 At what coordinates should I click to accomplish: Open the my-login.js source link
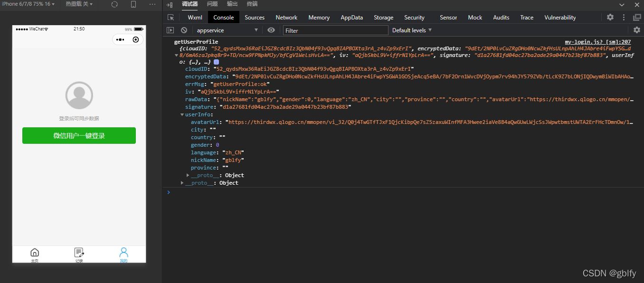(597, 42)
